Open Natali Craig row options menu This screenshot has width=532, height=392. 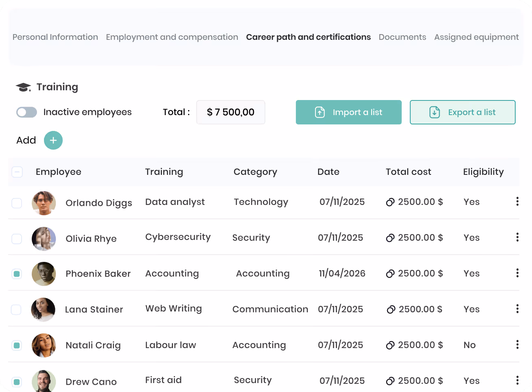pos(517,344)
